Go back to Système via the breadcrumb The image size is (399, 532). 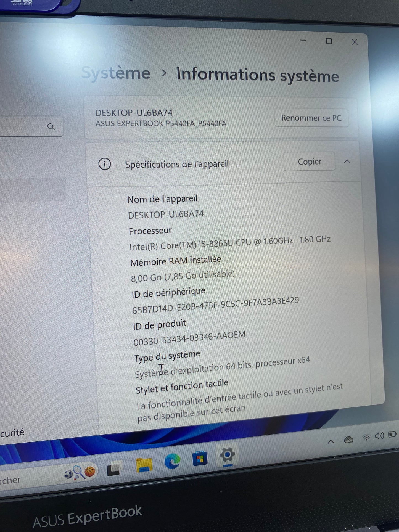coord(116,73)
